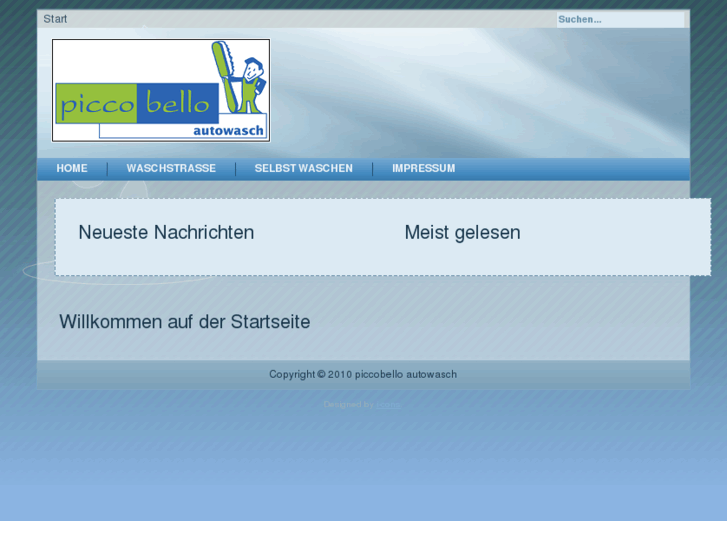
Task: Select the Meist gelesen heading
Action: tap(462, 232)
